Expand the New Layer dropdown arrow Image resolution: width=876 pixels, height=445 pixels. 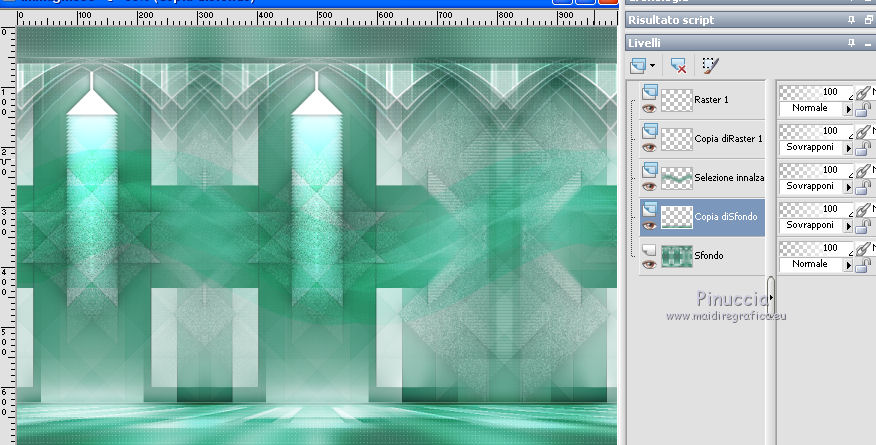pos(653,66)
